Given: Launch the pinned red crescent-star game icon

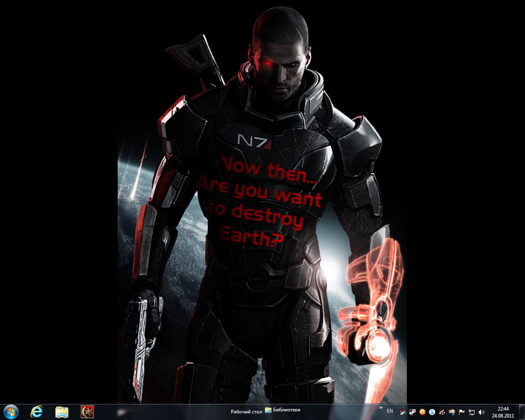Looking at the screenshot, I should tap(87, 411).
